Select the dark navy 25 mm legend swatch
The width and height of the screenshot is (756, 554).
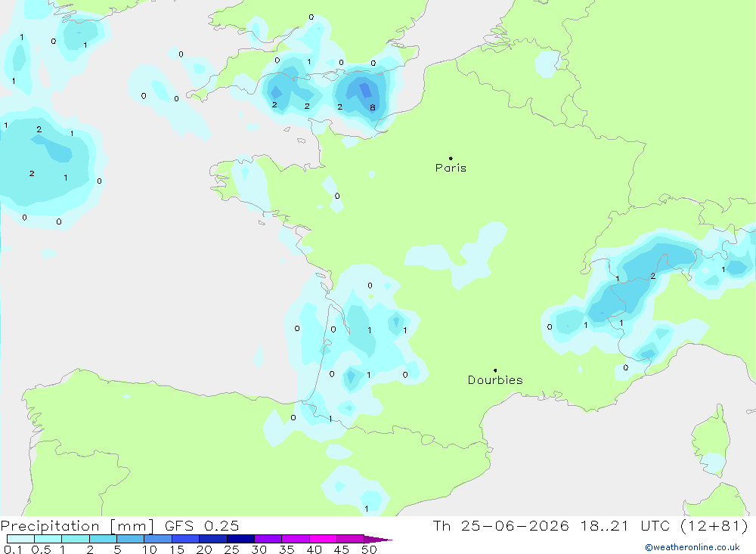(x=240, y=539)
